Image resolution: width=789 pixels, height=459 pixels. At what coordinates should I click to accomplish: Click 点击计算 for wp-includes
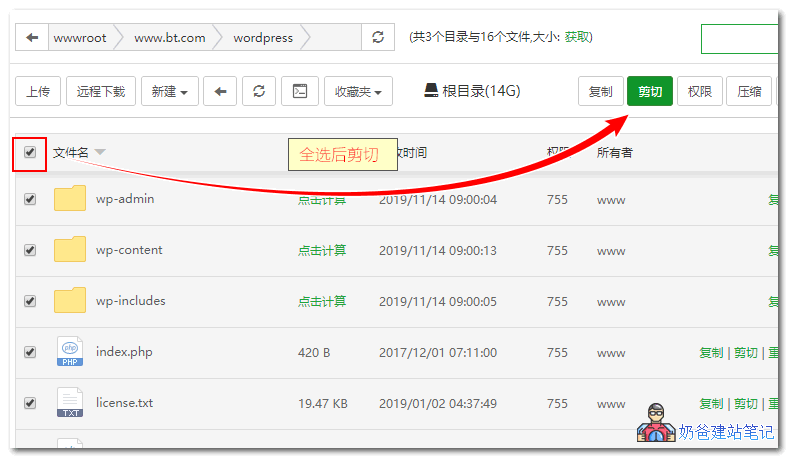pos(322,301)
